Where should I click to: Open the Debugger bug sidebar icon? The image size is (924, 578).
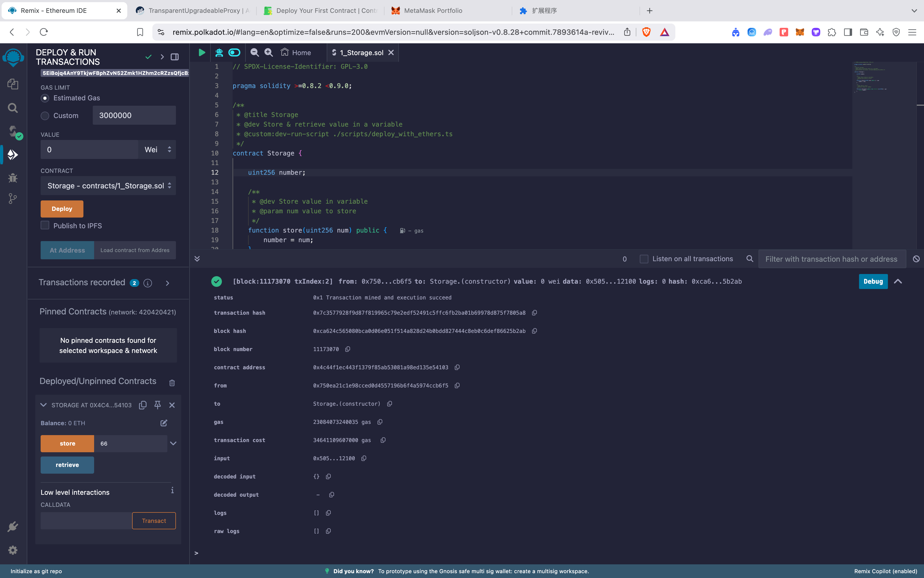click(x=13, y=178)
